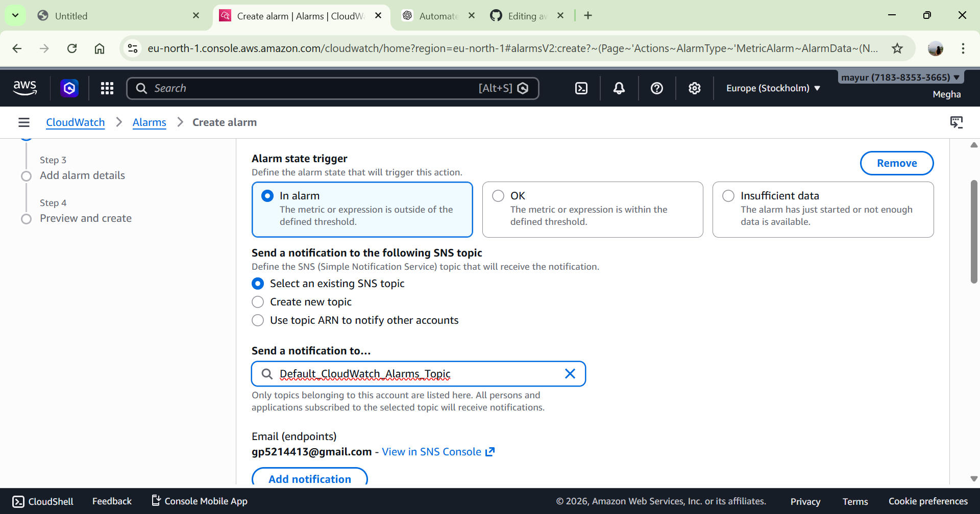This screenshot has height=514, width=980.
Task: Open a new browser tab
Action: coord(588,16)
